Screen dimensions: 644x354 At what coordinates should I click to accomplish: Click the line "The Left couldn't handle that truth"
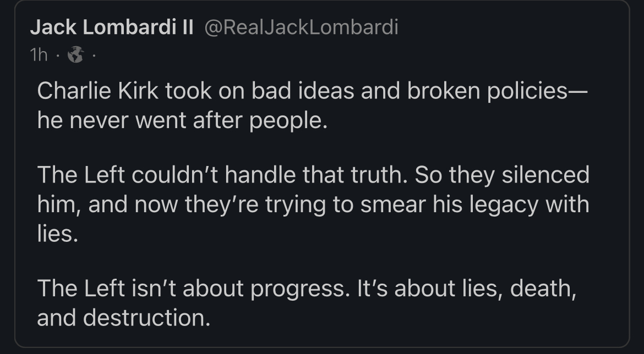tap(313, 176)
